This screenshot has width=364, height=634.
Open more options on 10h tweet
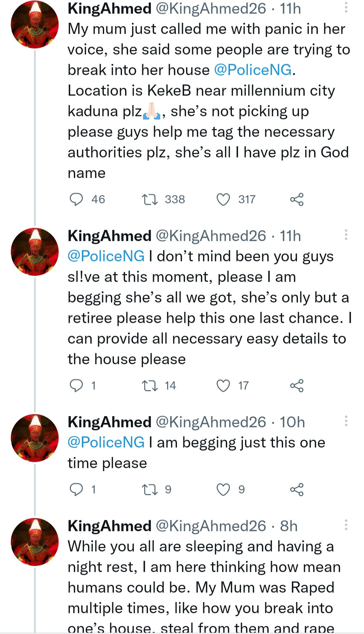346,421
